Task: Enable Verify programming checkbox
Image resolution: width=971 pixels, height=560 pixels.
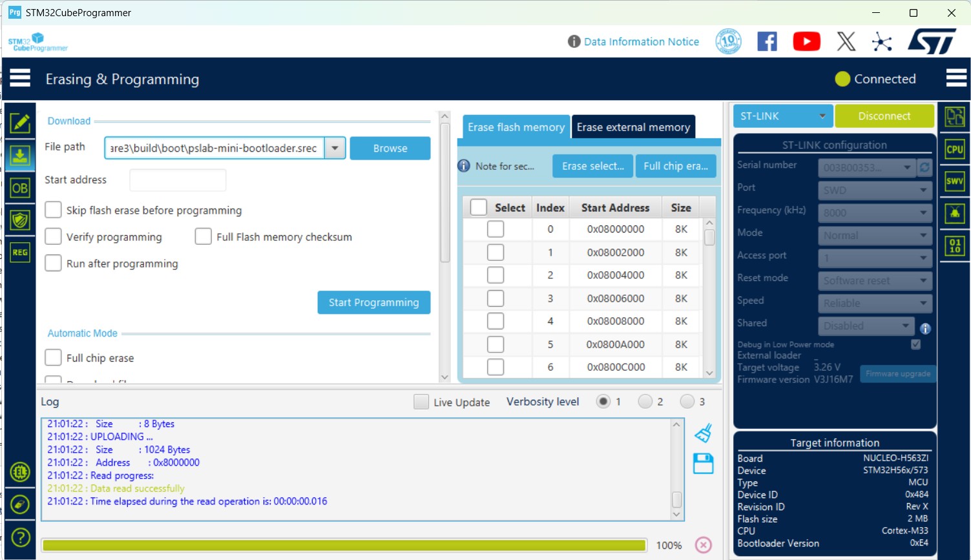Action: (x=53, y=236)
